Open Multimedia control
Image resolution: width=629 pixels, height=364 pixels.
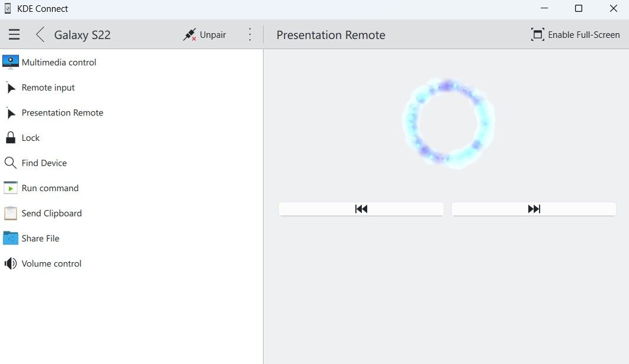[131, 62]
